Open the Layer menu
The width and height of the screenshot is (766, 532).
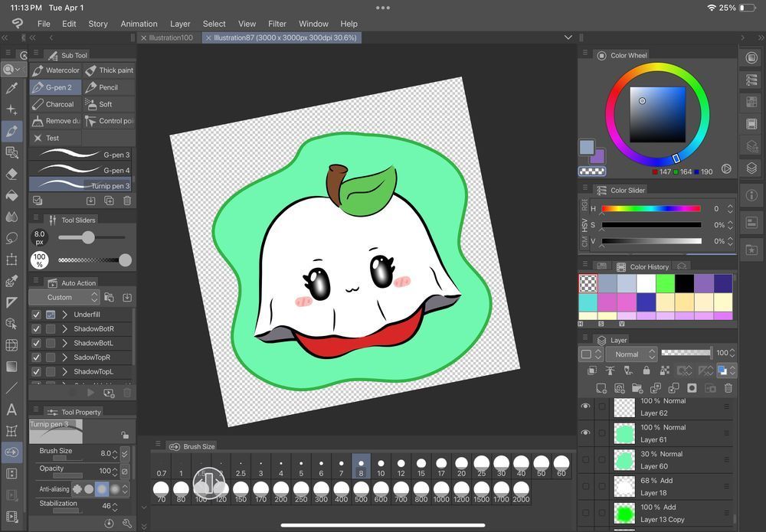[x=180, y=24]
